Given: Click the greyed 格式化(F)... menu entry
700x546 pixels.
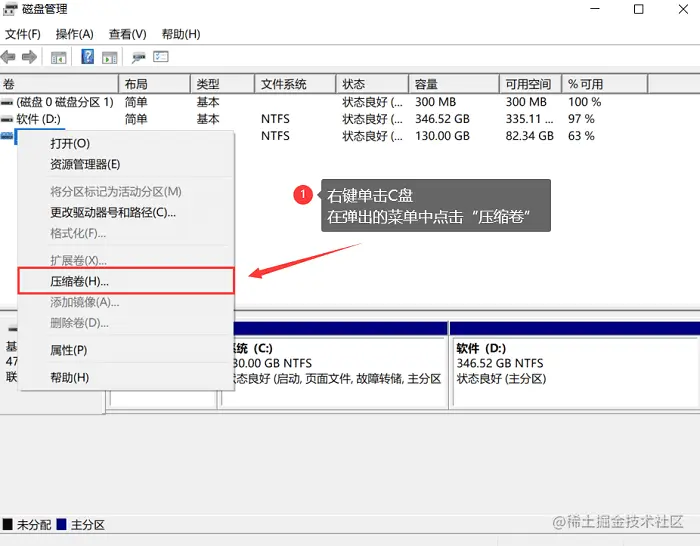Looking at the screenshot, I should point(126,233).
